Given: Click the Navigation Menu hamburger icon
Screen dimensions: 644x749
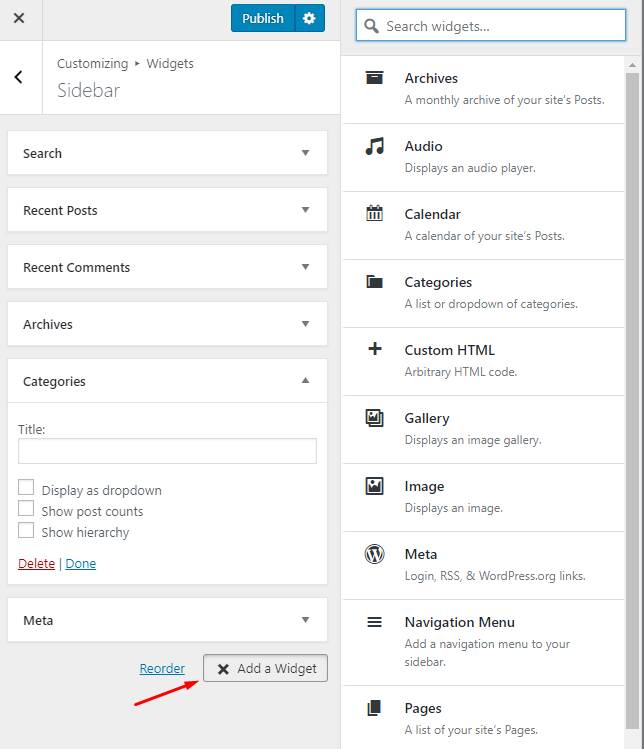Looking at the screenshot, I should click(375, 622).
